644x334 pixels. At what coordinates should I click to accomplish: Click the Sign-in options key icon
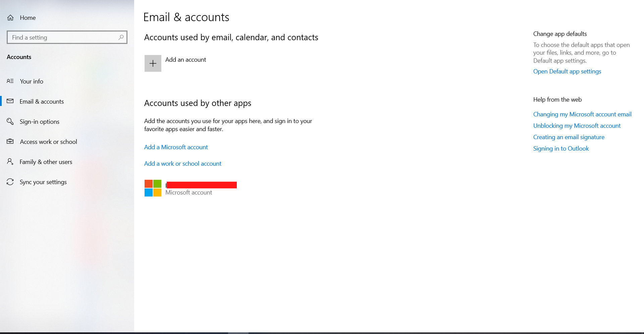[10, 121]
